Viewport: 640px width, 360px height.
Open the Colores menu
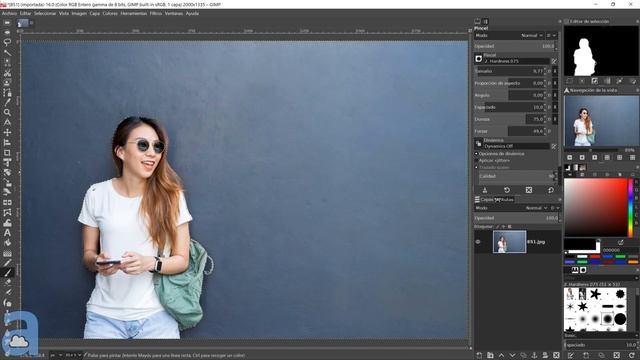point(110,13)
